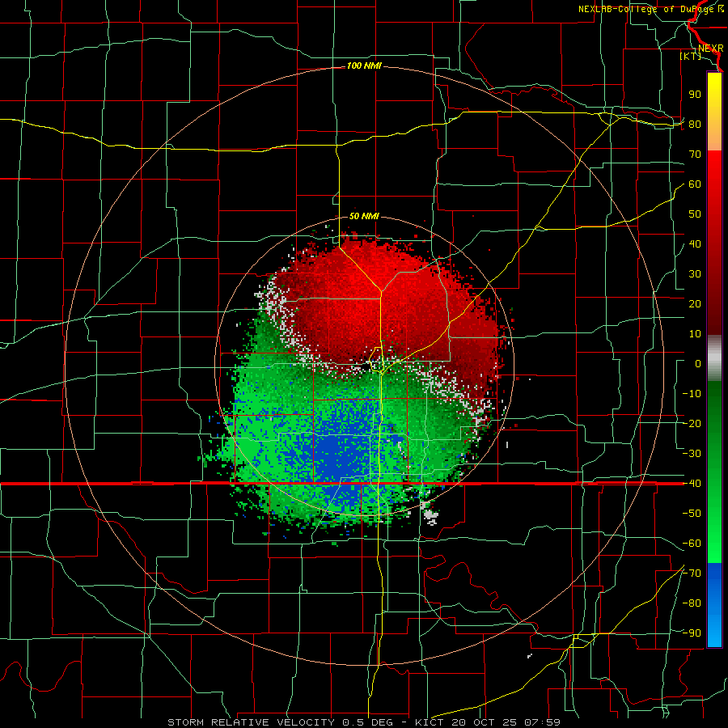
Task: Click the "100 NMI" range ring label
Action: pyautogui.click(x=364, y=66)
